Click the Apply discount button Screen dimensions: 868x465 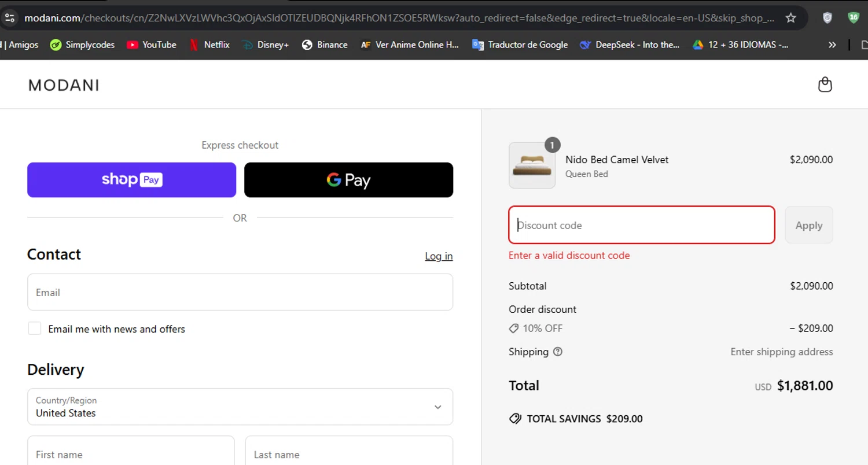pos(809,225)
